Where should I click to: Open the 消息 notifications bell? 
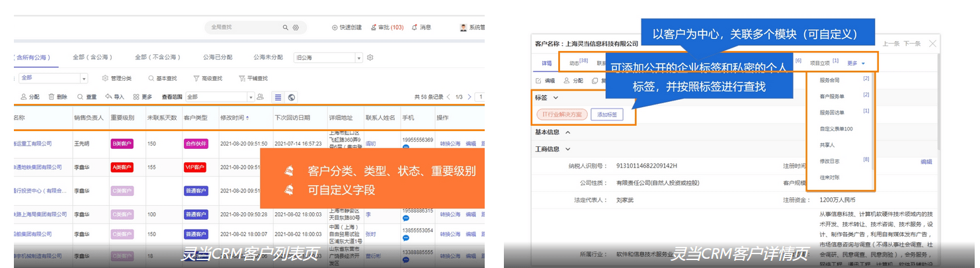pyautogui.click(x=421, y=28)
